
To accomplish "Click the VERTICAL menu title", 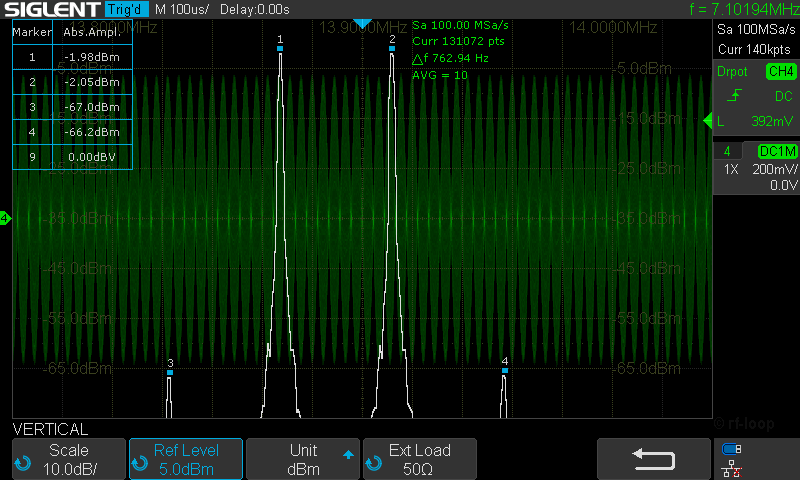I will (x=50, y=429).
